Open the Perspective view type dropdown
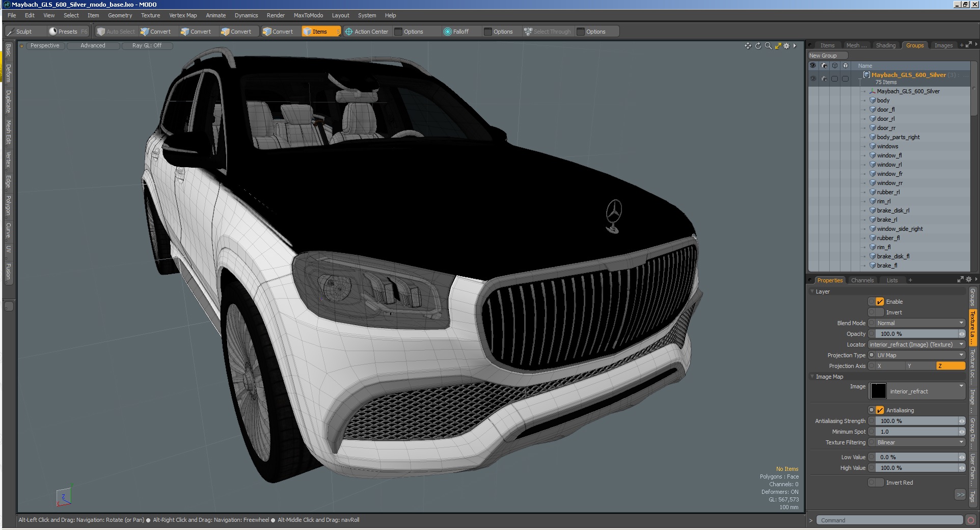The height and width of the screenshot is (530, 980). pos(45,45)
